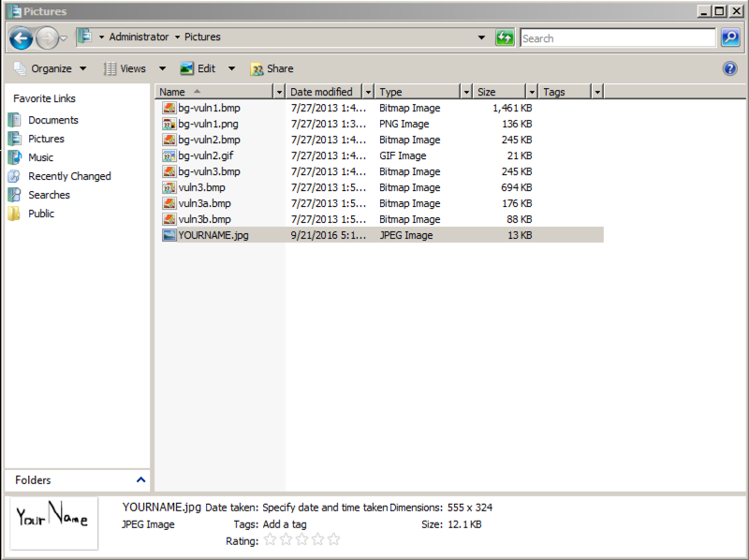Open Help with the question mark icon
The height and width of the screenshot is (560, 749).
tap(730, 68)
